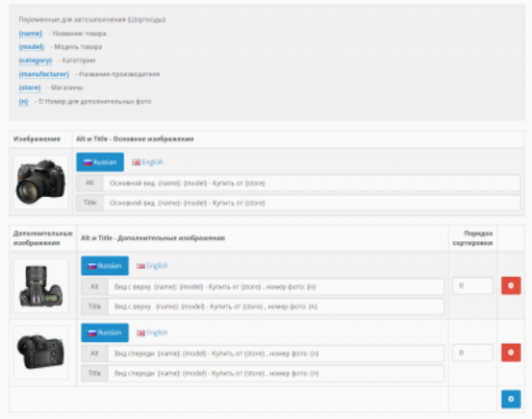532x419 pixels.
Task: Click the {category} shortcode link
Action: [36, 61]
